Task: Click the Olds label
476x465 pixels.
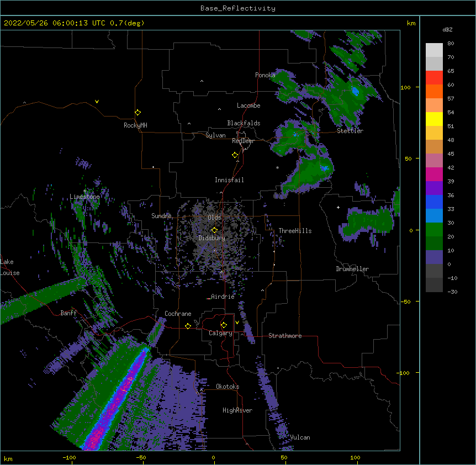Action: point(214,218)
